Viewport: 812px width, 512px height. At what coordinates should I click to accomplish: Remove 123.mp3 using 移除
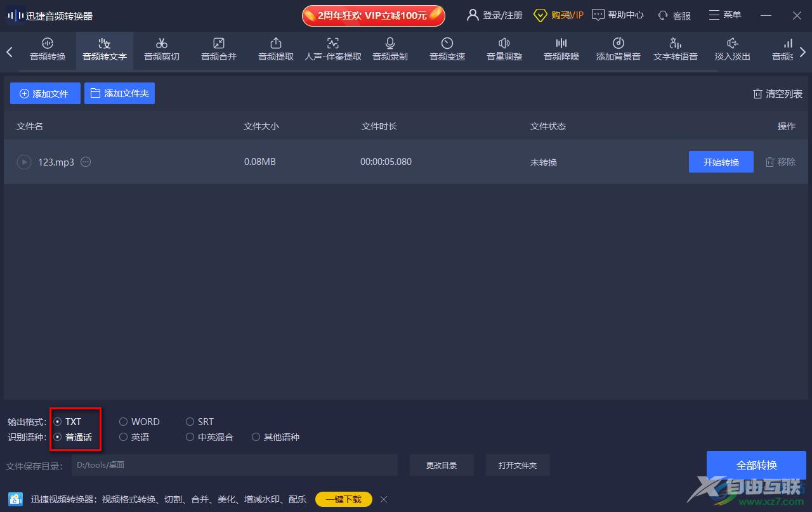click(780, 162)
